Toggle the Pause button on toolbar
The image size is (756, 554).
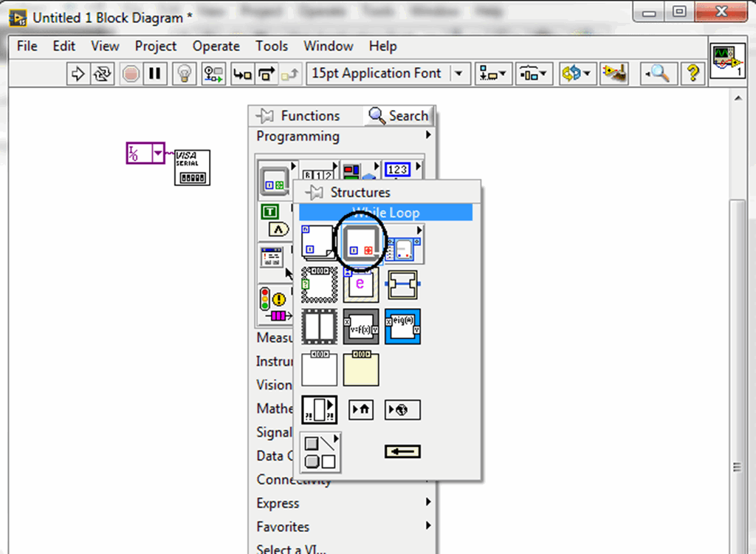154,73
